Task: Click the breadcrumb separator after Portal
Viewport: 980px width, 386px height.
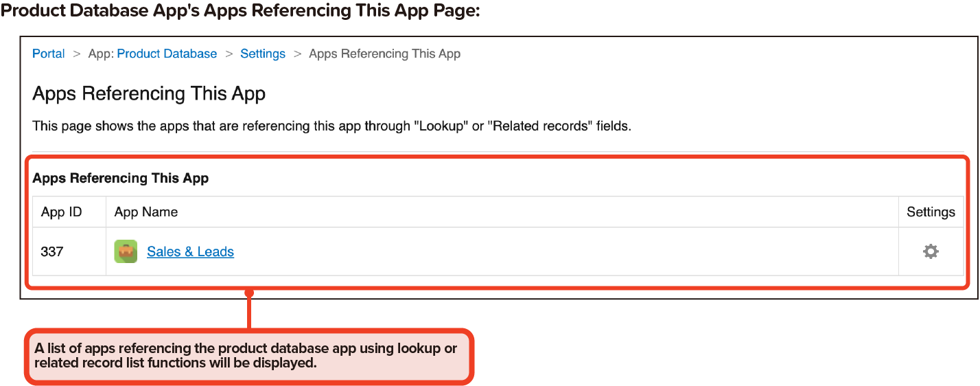Action: 77,54
